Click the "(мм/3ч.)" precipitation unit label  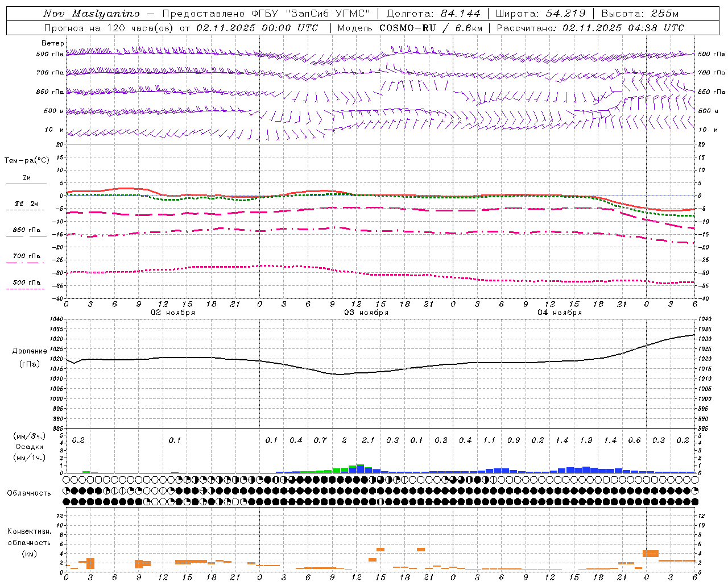coord(30,436)
